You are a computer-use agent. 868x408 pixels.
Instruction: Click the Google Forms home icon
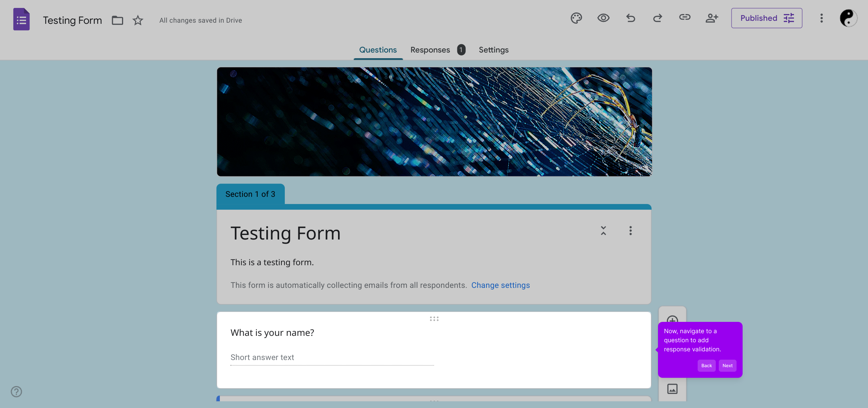tap(22, 19)
